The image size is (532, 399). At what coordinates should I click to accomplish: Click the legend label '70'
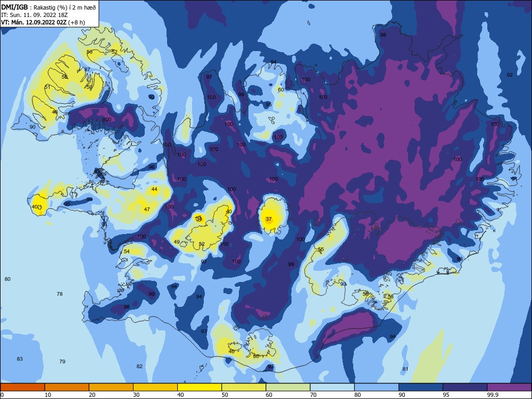click(x=313, y=395)
